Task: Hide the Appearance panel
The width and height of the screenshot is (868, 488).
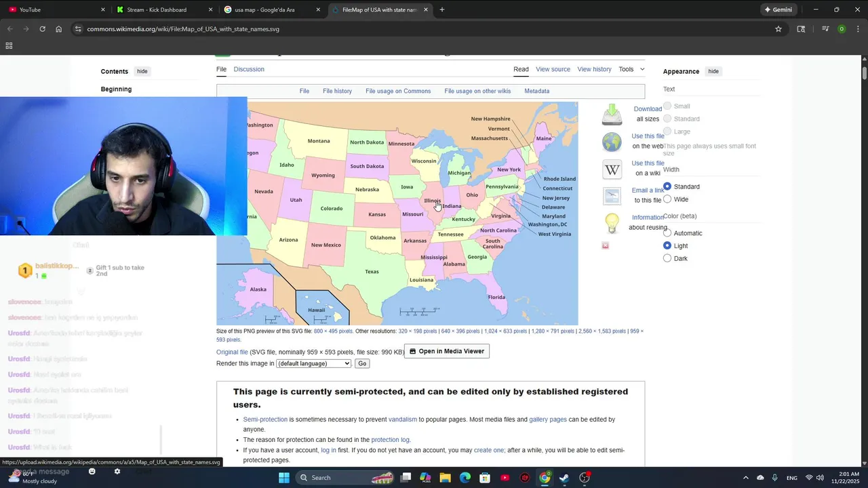Action: click(713, 71)
